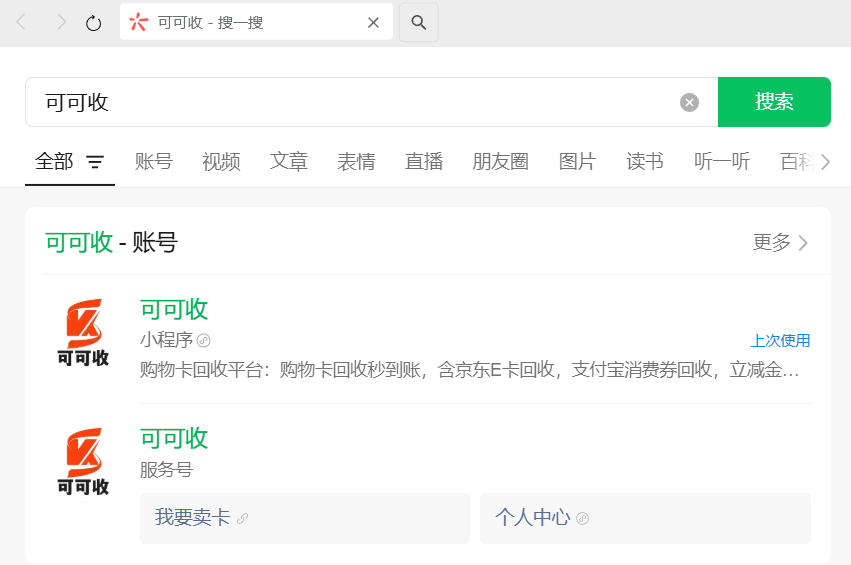Click the browser forward arrow
The image size is (851, 565).
tap(61, 22)
